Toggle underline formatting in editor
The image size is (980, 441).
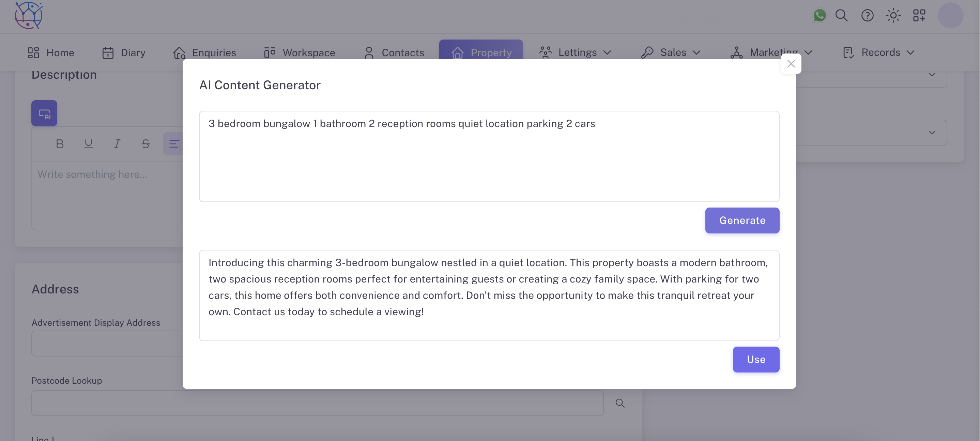coord(88,144)
